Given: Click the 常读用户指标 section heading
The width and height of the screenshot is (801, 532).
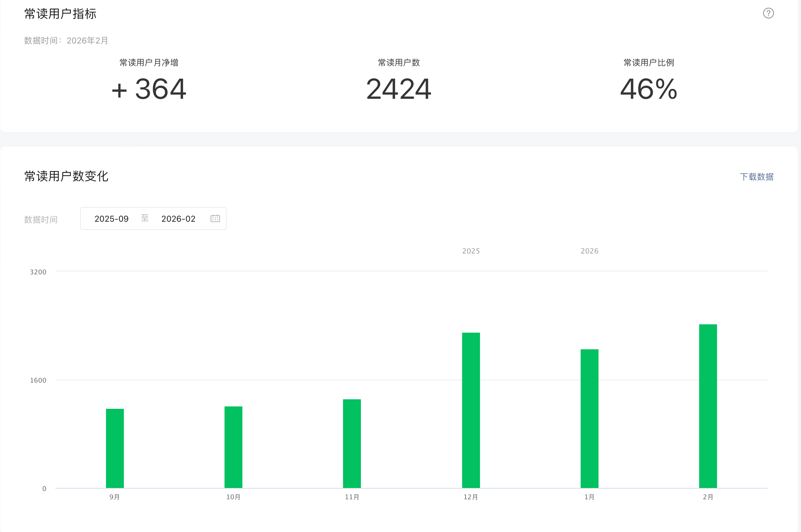Looking at the screenshot, I should coord(60,14).
